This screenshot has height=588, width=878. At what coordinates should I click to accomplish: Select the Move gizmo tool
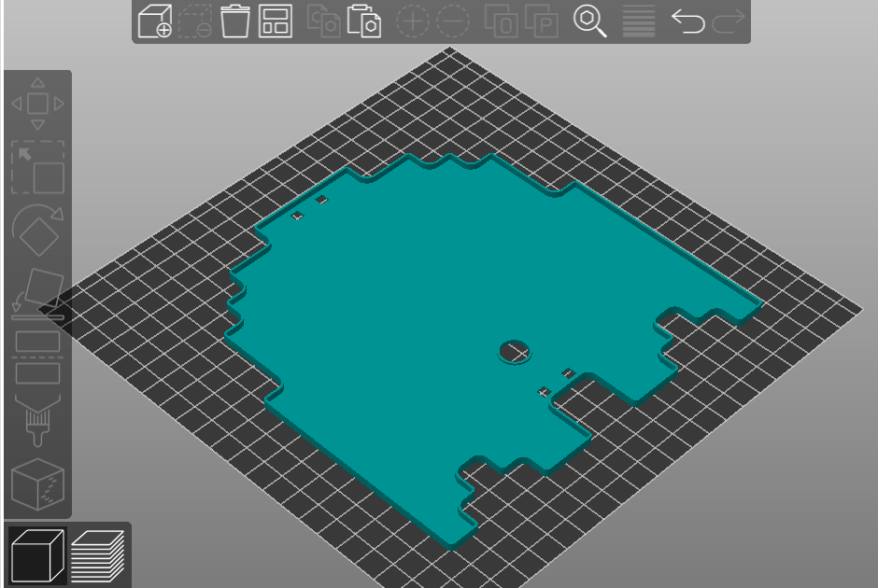point(37,104)
